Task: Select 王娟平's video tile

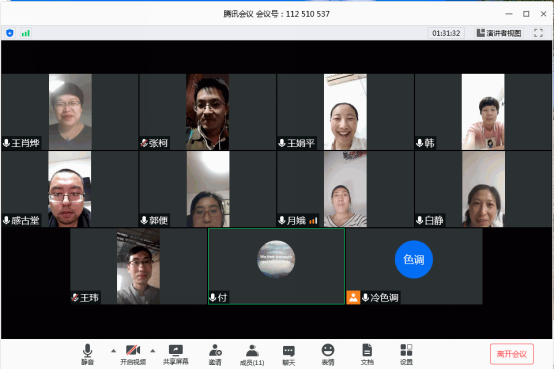Action: pyautogui.click(x=345, y=112)
